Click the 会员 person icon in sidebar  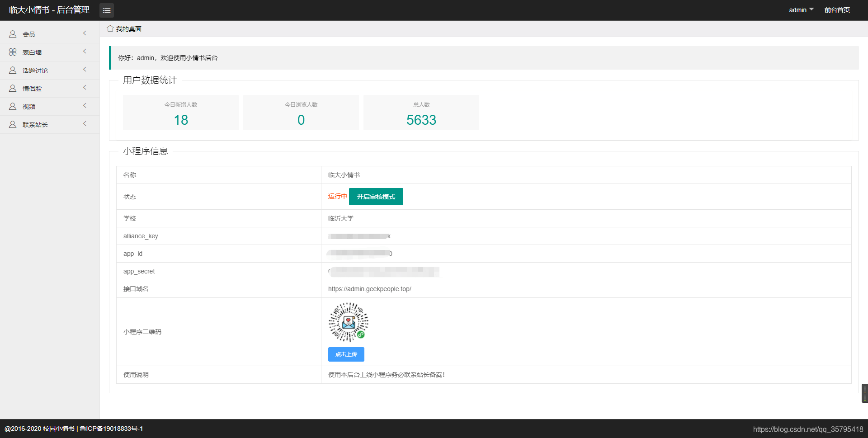13,34
